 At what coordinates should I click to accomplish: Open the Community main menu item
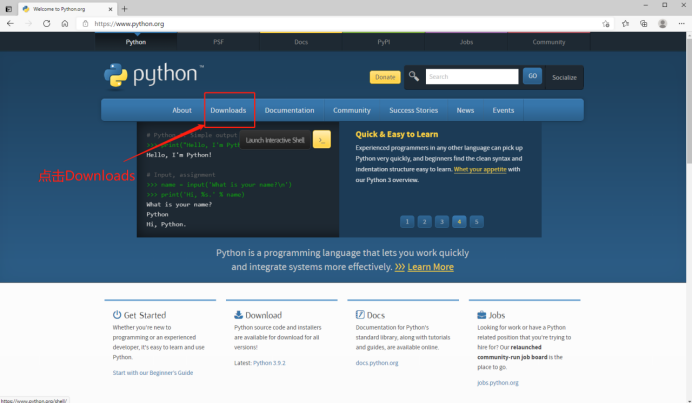coord(352,110)
